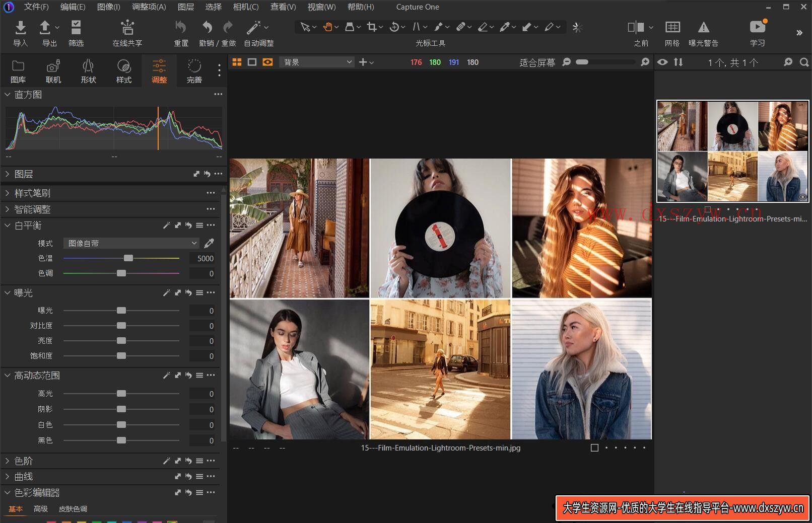
Task: Expand toolbar overflow chevrons
Action: (x=799, y=33)
